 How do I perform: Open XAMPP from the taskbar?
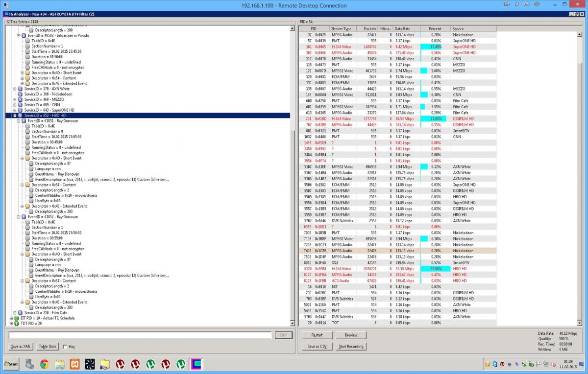[x=74, y=364]
